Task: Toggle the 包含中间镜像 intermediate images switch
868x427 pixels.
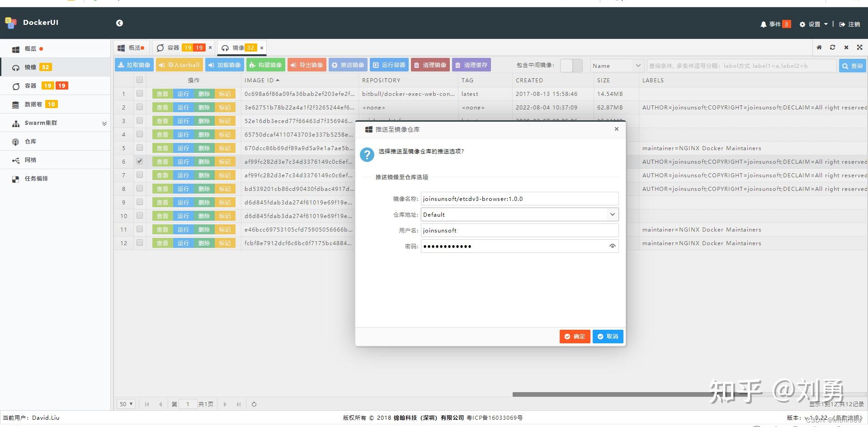Action: tap(571, 65)
